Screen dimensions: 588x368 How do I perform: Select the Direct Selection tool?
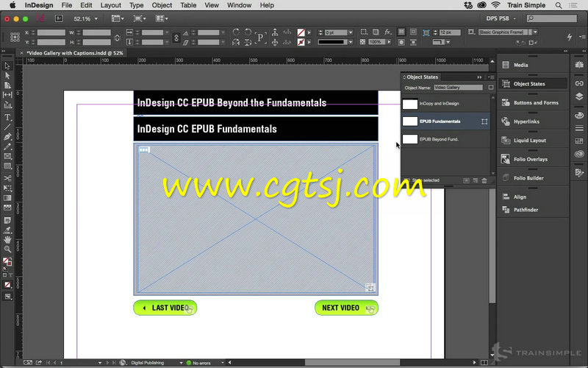7,76
